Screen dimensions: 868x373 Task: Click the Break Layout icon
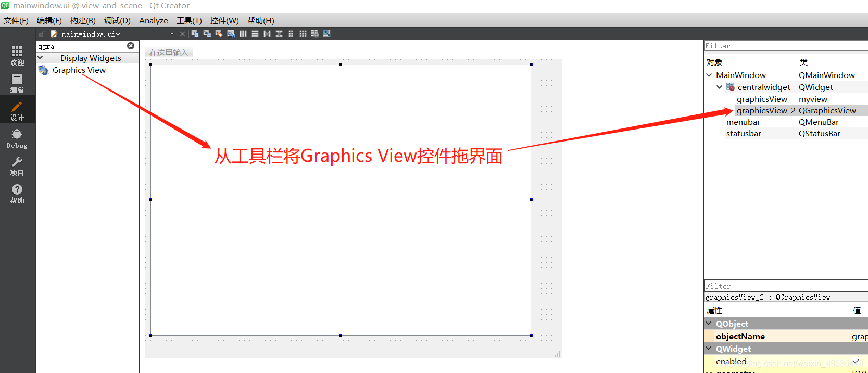315,34
